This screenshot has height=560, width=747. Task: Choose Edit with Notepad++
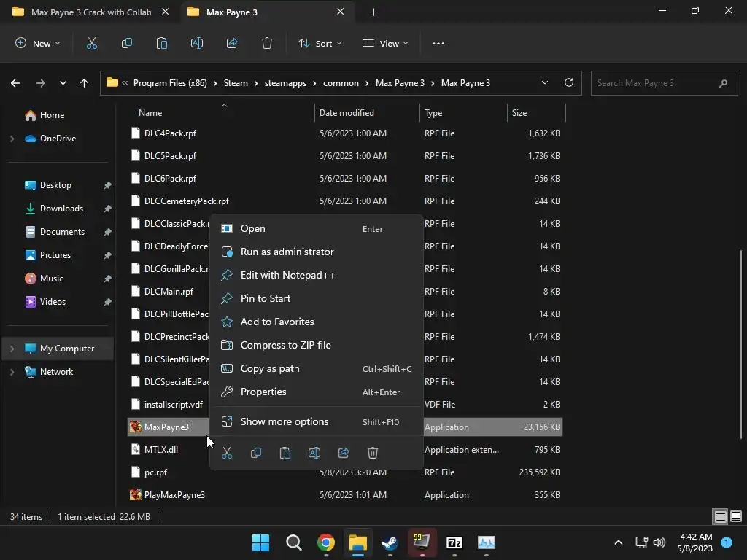pos(317,275)
